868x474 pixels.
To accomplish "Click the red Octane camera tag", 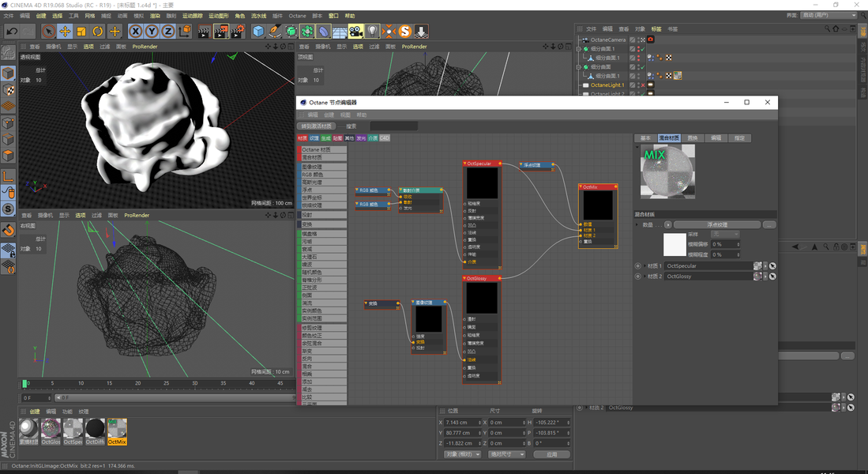I will pos(651,39).
